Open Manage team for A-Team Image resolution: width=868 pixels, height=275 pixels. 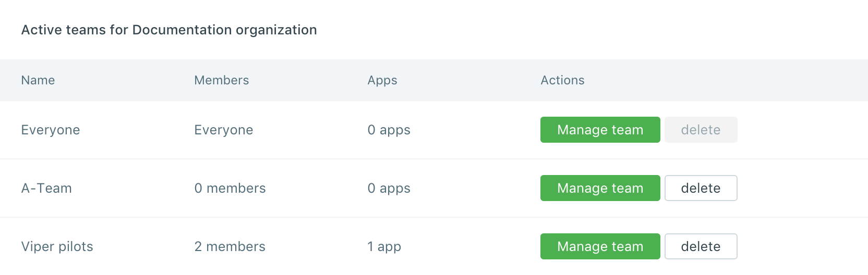click(600, 188)
